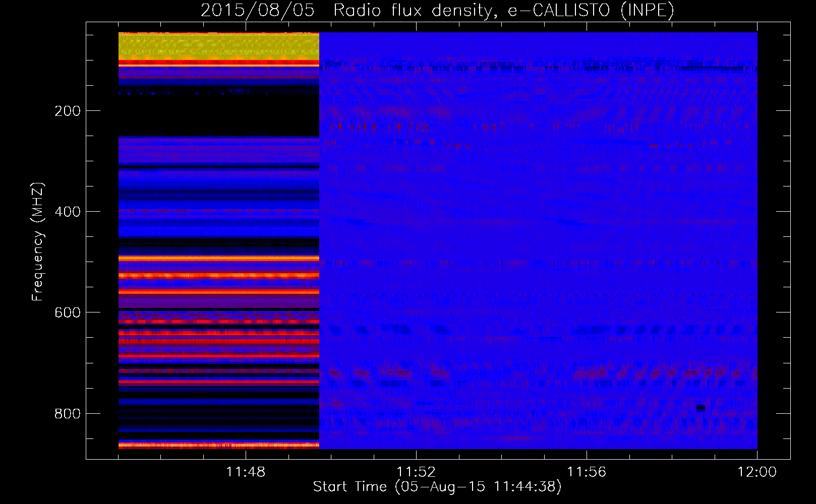Click the small black spot near 800 MHz
This screenshot has width=816, height=504.
coord(701,408)
